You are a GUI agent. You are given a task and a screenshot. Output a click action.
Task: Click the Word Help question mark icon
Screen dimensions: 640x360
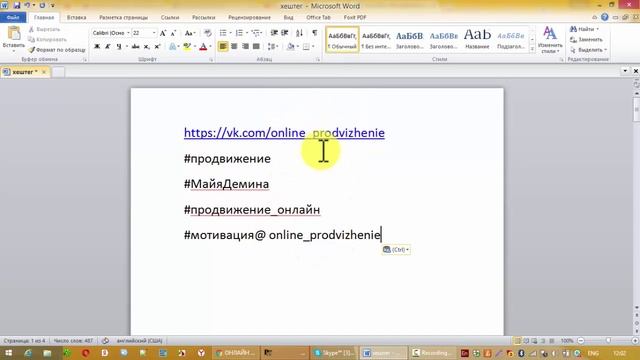click(x=604, y=17)
